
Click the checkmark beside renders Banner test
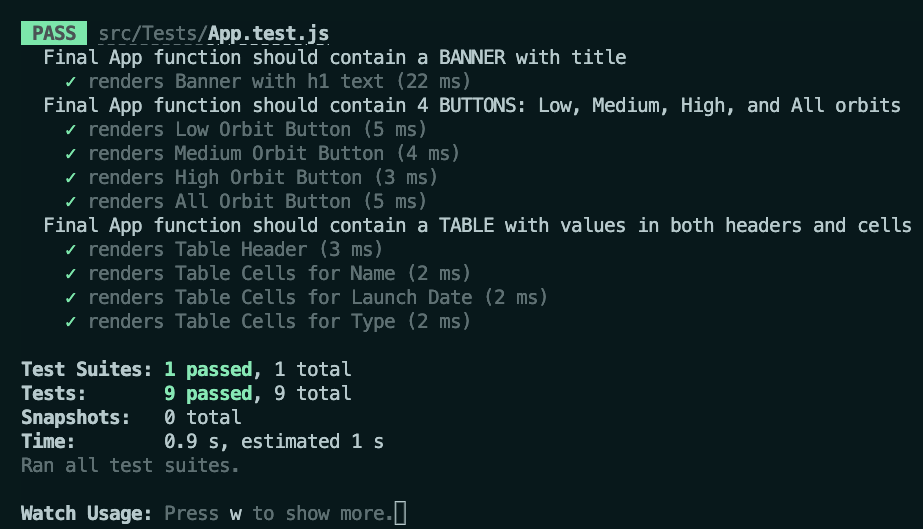[x=71, y=82]
